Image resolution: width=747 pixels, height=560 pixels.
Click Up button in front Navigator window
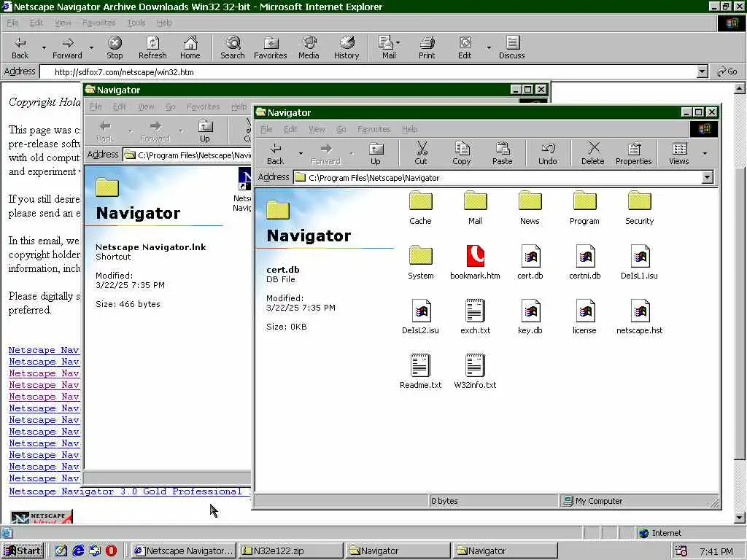point(376,153)
